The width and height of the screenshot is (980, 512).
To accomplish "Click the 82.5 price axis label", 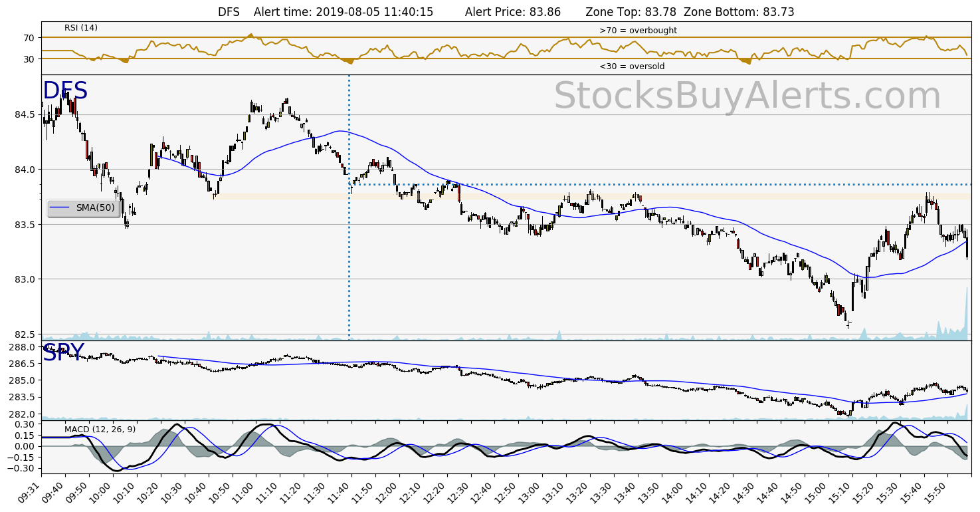I will (x=25, y=334).
